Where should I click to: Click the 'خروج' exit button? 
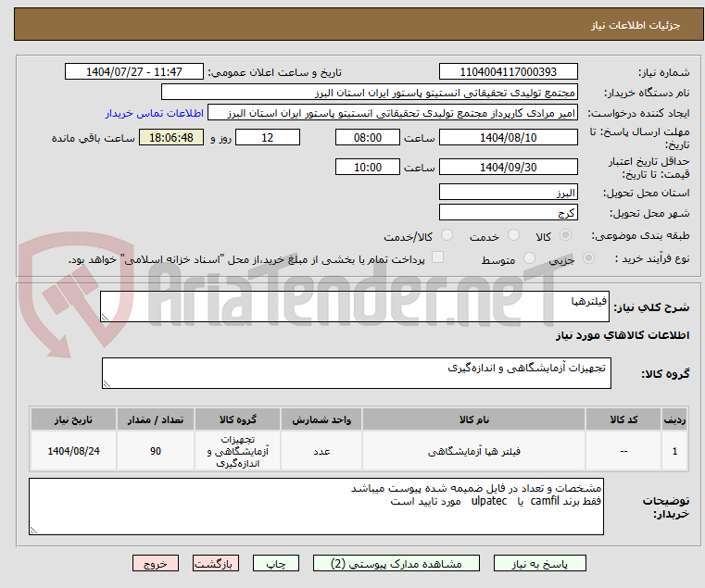tap(155, 563)
